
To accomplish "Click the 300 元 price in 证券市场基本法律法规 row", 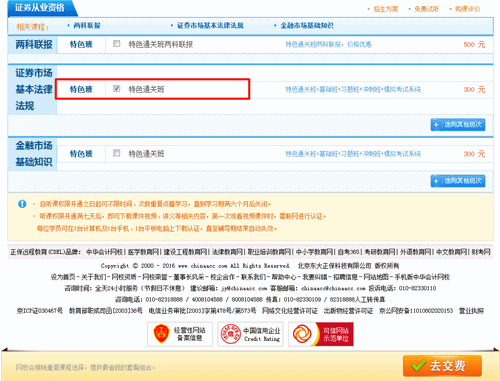I will 474,89.
